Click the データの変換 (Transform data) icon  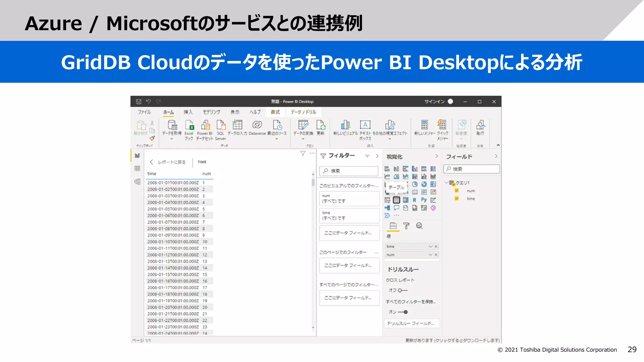303,125
